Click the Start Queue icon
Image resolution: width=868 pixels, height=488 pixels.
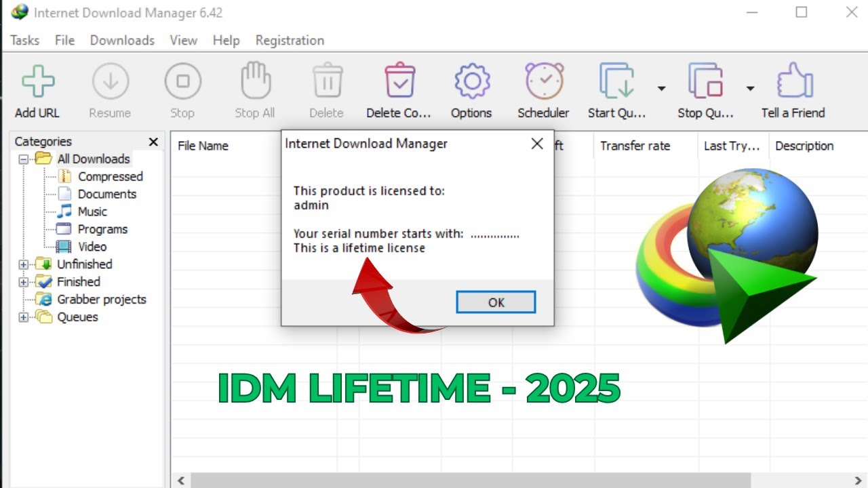tap(616, 81)
